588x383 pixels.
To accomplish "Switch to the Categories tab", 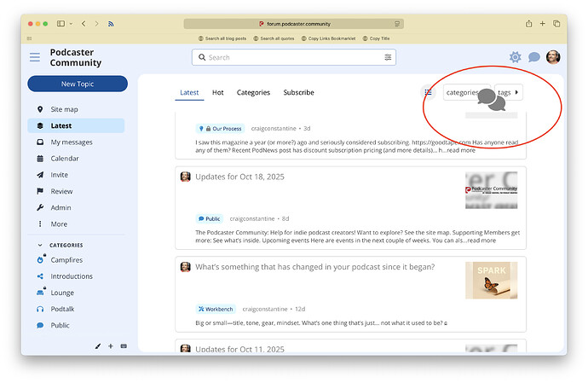I will tap(253, 92).
